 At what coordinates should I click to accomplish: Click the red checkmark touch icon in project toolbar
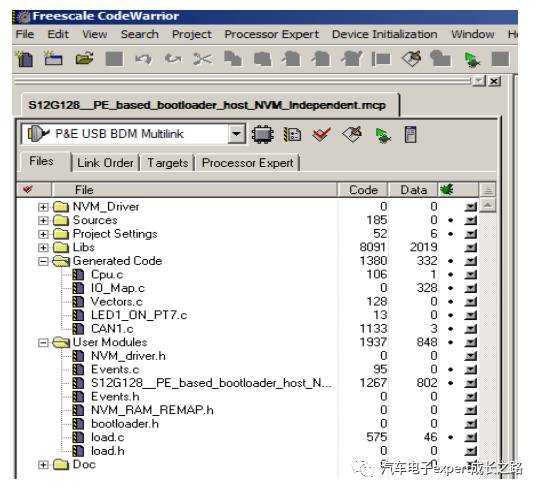pyautogui.click(x=322, y=134)
